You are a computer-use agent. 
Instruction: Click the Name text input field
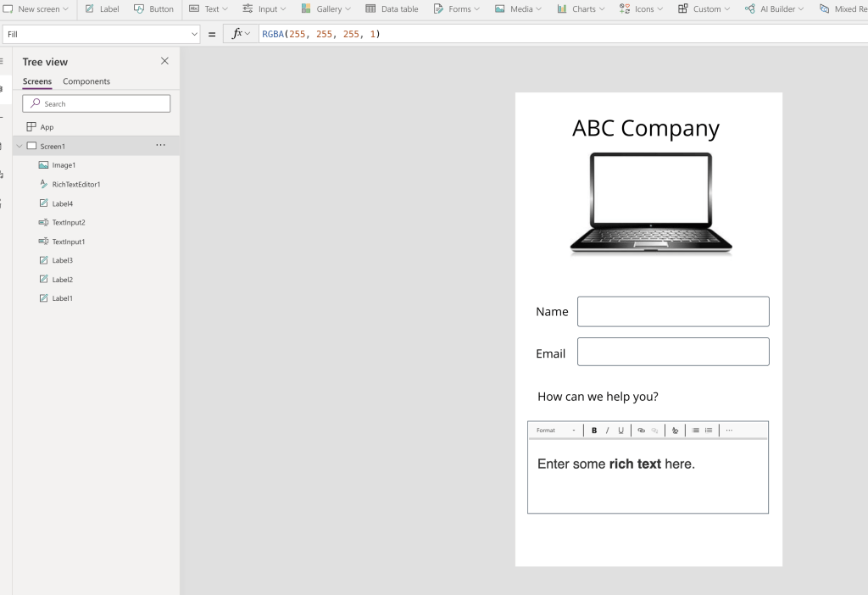point(673,311)
